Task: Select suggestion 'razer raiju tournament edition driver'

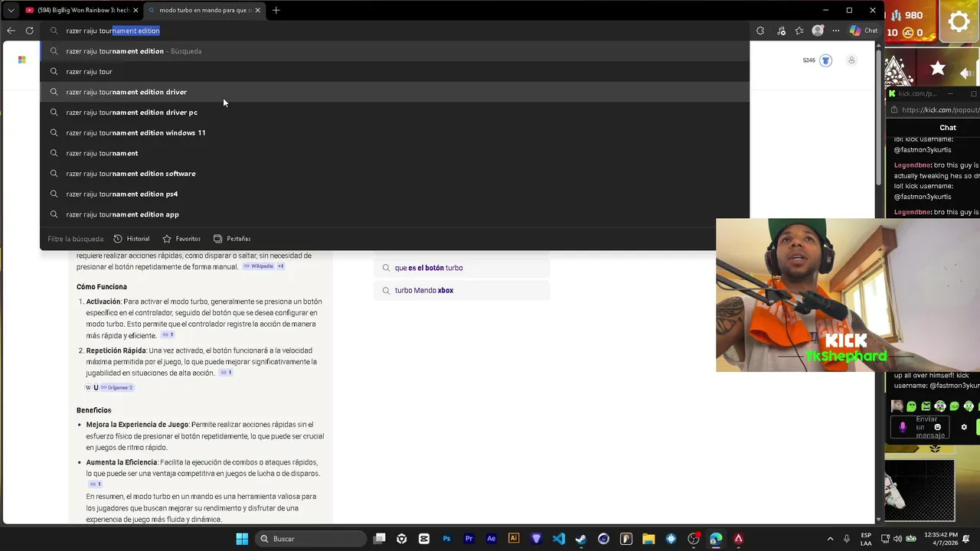Action: pos(394,92)
